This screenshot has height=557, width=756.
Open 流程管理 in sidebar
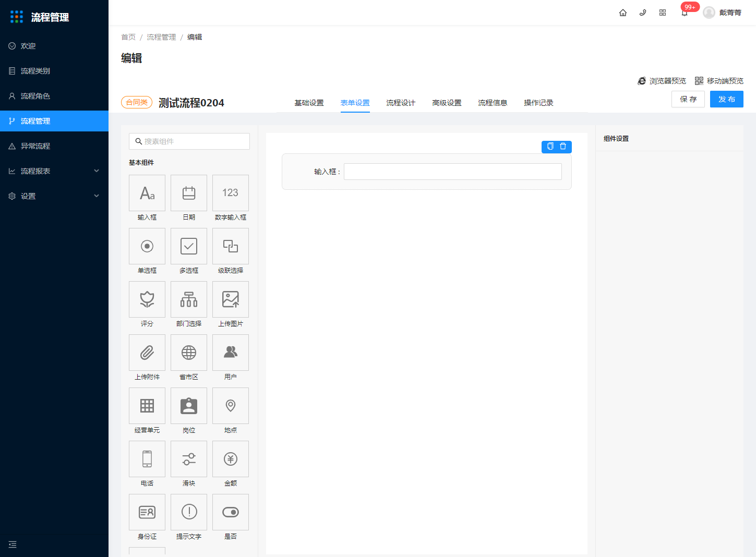[54, 121]
